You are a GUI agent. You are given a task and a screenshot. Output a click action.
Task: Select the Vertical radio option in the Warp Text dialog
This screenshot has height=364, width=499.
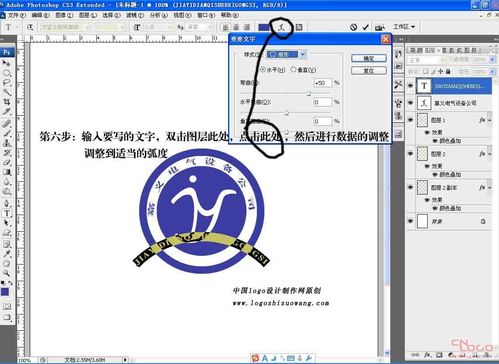pos(293,69)
